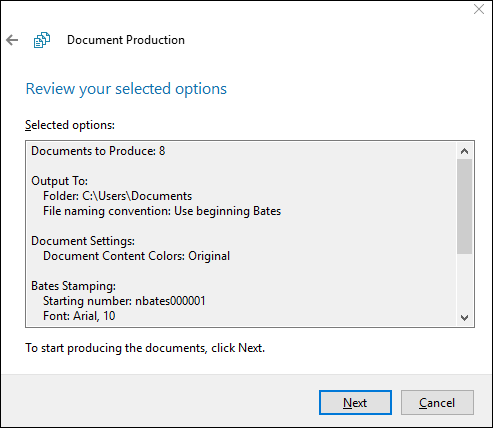Screen dimensions: 493x428
Task: Click the File naming convention line
Action: (162, 211)
